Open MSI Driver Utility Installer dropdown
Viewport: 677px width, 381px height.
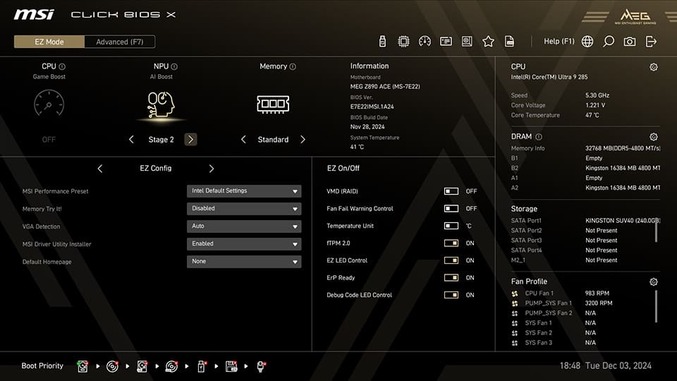(244, 244)
